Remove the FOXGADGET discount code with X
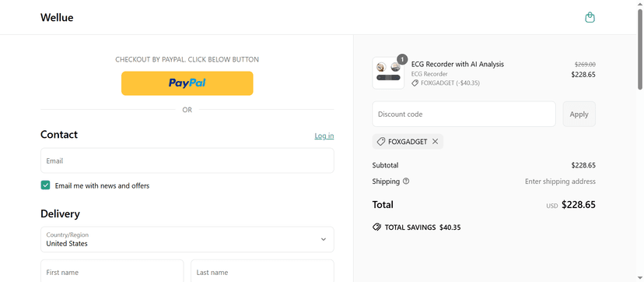The width and height of the screenshot is (644, 282). [435, 142]
